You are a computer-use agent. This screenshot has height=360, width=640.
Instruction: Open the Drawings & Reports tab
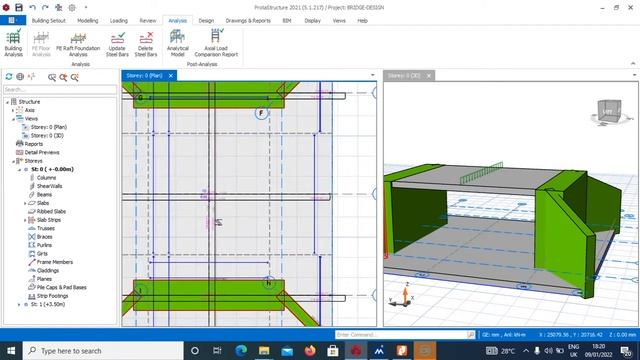[248, 20]
